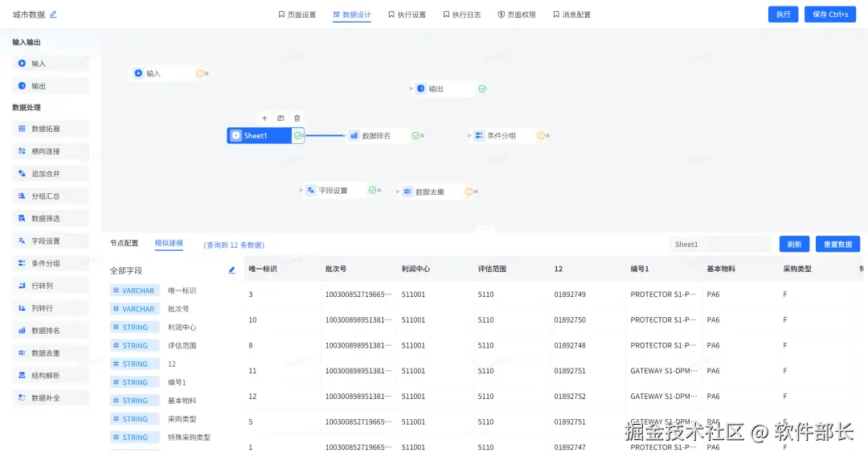The image size is (868, 457).
Task: Switch to 模拟建模 tab
Action: (x=169, y=243)
